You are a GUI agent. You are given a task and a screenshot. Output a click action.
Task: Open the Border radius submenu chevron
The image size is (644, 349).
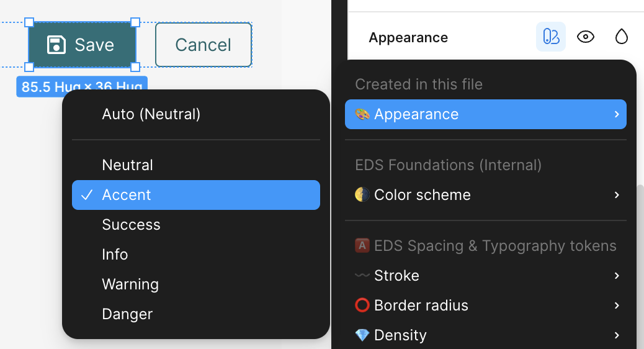(617, 306)
